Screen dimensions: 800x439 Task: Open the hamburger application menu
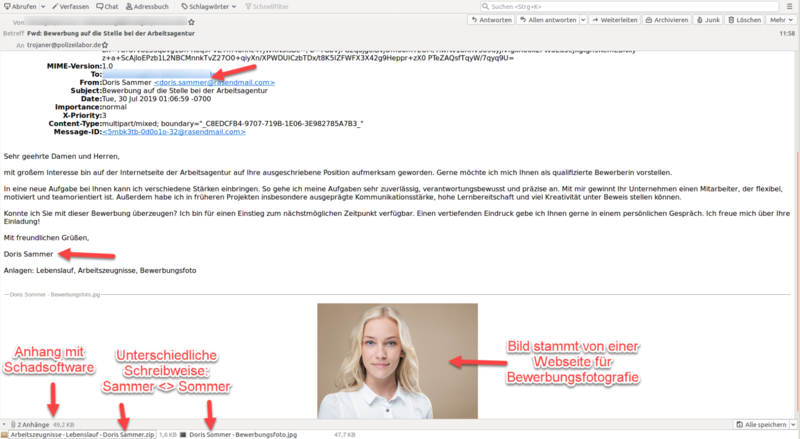click(789, 7)
